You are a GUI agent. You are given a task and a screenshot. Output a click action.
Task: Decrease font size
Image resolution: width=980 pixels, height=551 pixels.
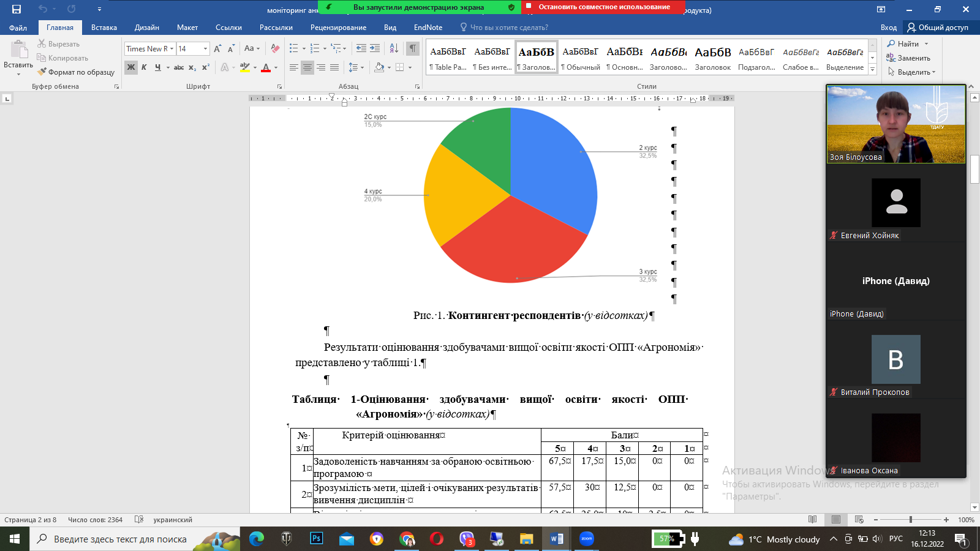click(231, 48)
